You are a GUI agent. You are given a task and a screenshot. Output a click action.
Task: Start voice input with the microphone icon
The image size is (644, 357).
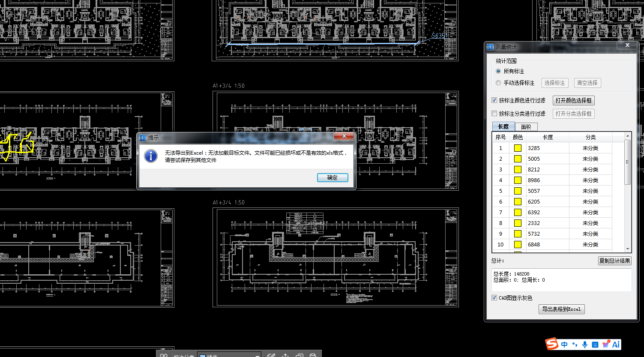tap(585, 345)
